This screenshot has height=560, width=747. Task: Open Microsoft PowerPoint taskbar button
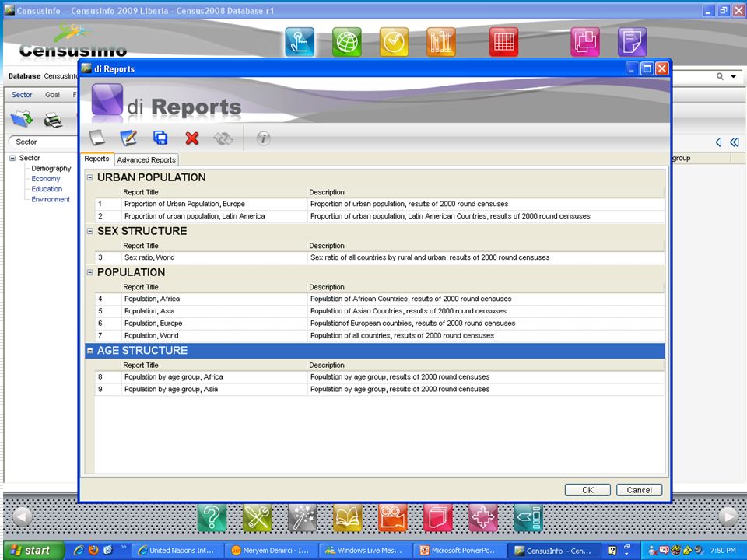coord(458,551)
